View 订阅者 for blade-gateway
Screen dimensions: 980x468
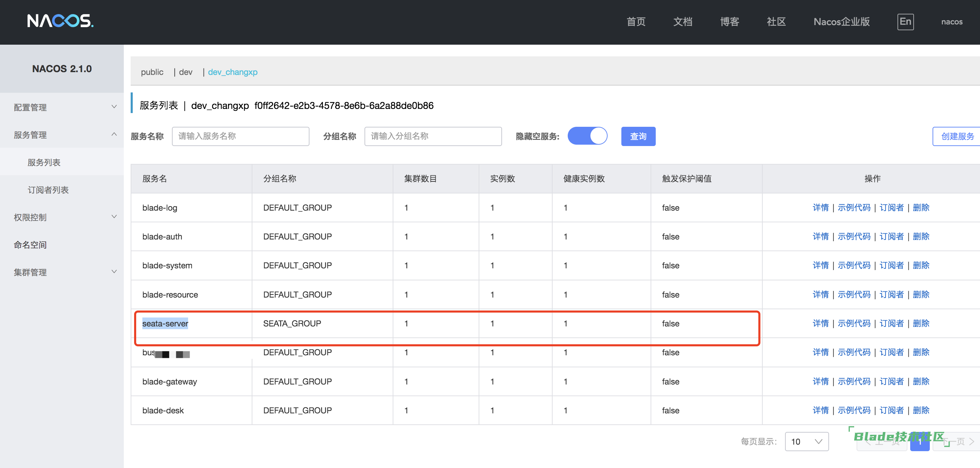pos(891,381)
